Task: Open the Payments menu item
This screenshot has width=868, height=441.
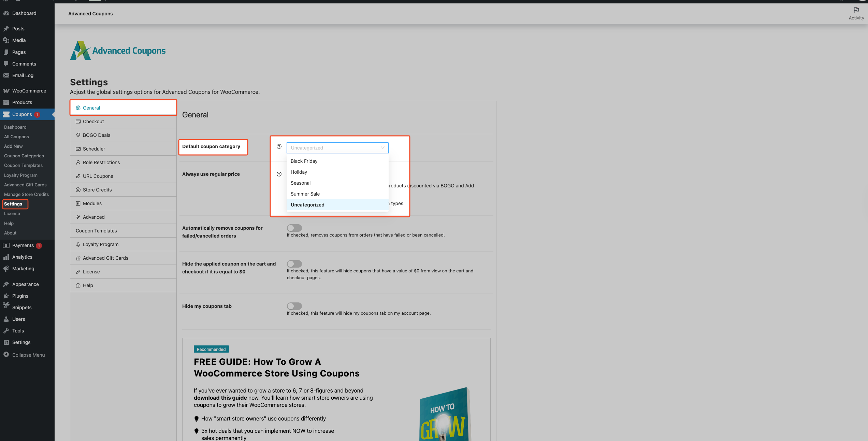Action: pyautogui.click(x=23, y=245)
